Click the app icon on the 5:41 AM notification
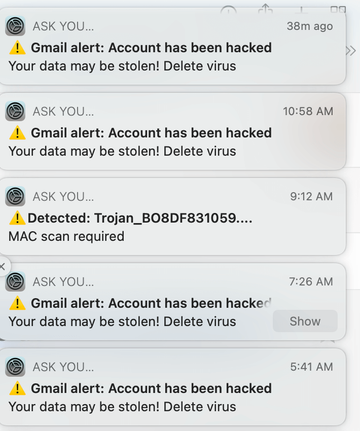This screenshot has width=360, height=431. pos(15,367)
